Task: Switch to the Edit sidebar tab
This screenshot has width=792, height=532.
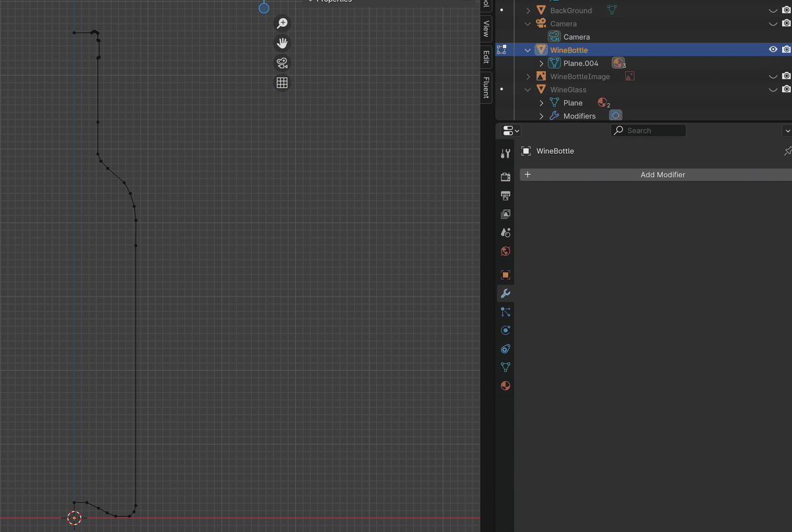Action: coord(486,57)
